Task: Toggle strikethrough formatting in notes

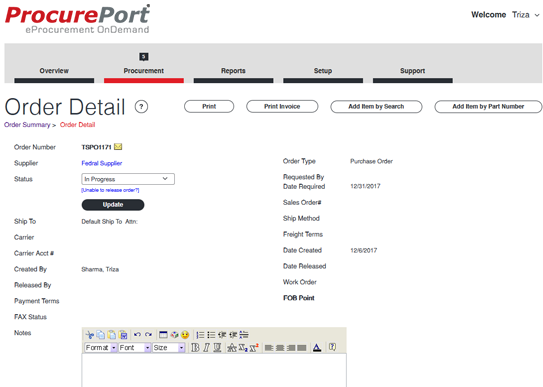Action: pos(231,348)
